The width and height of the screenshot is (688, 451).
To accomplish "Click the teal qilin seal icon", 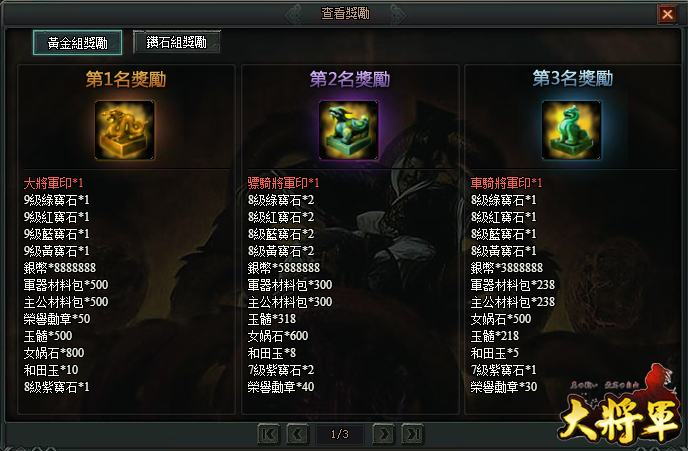I will (x=348, y=130).
